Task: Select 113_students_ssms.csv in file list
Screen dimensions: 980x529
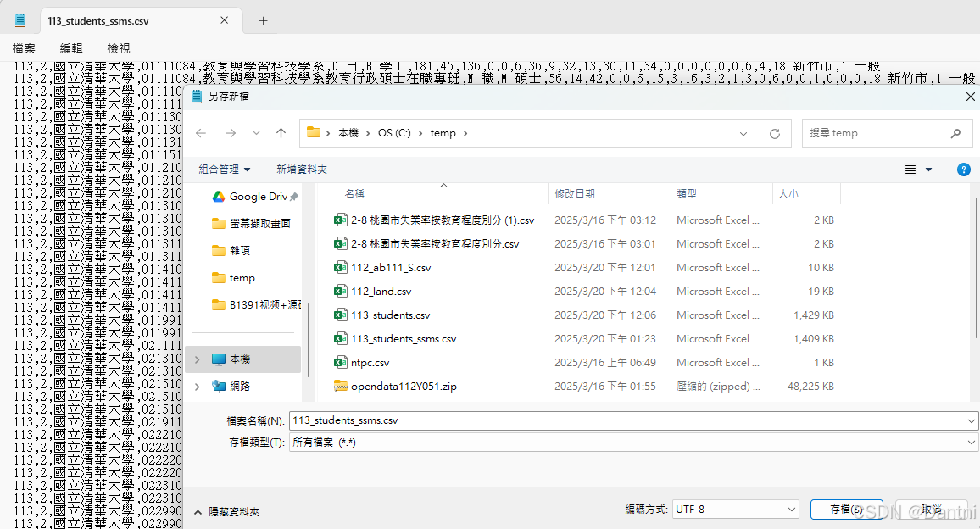Action: point(404,339)
